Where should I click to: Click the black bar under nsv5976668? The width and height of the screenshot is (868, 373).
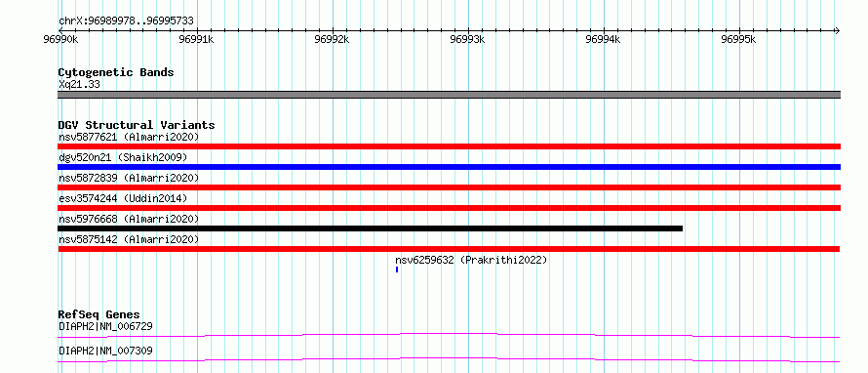tap(371, 228)
